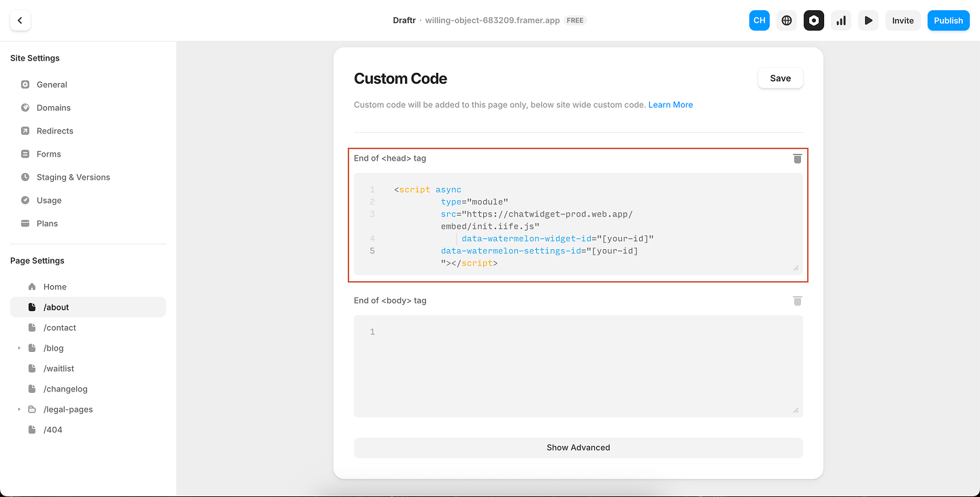Open Plans settings

click(88, 223)
